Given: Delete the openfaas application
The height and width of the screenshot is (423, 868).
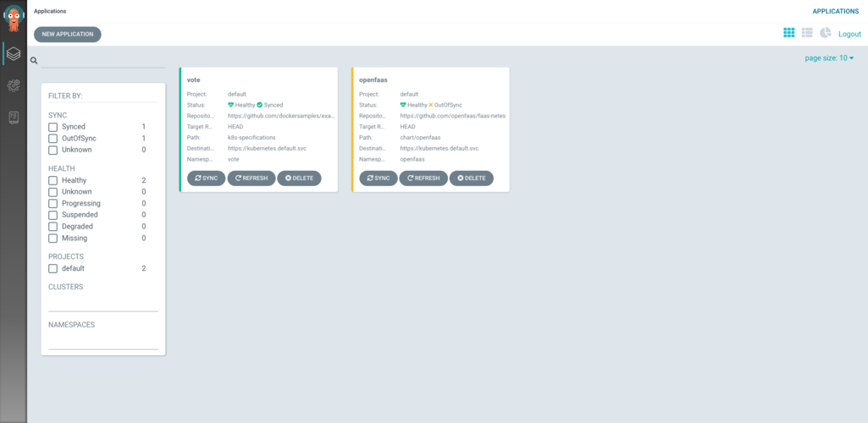Looking at the screenshot, I should (x=471, y=178).
